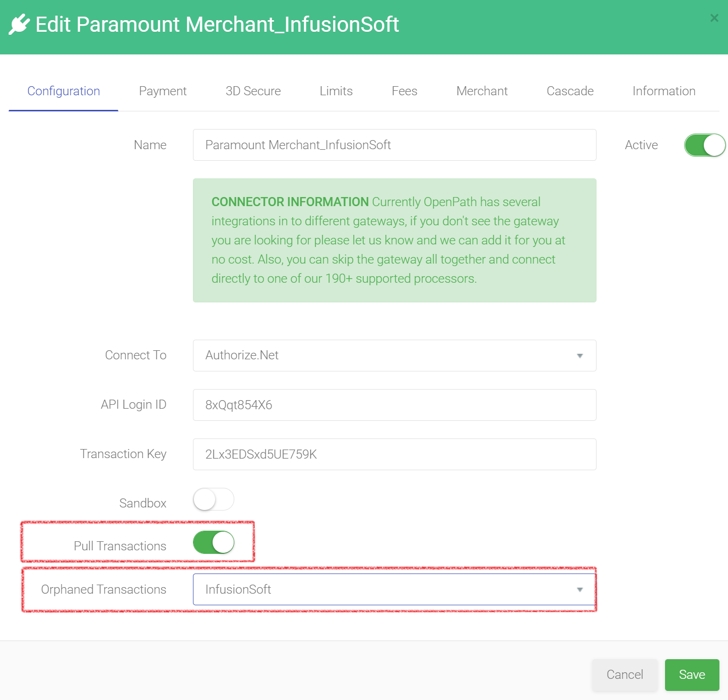Go to the 3D Secure tab

(253, 91)
